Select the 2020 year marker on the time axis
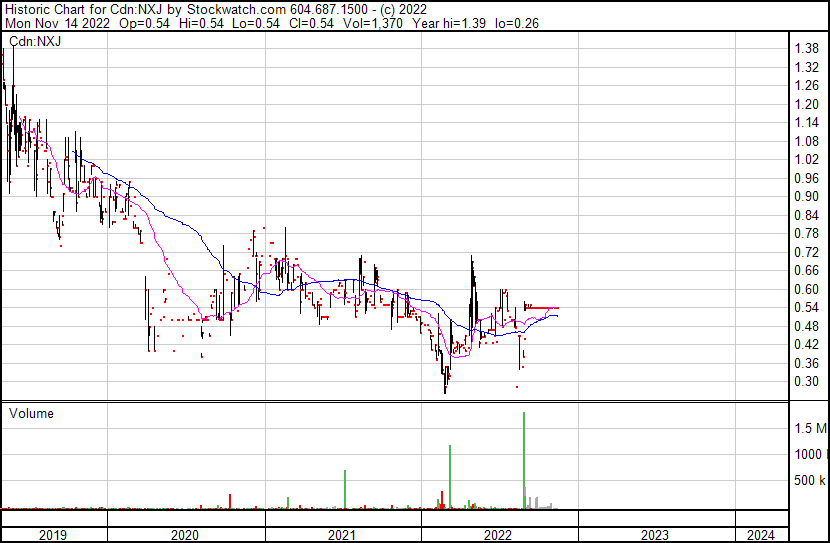The height and width of the screenshot is (543, 830). [x=186, y=535]
